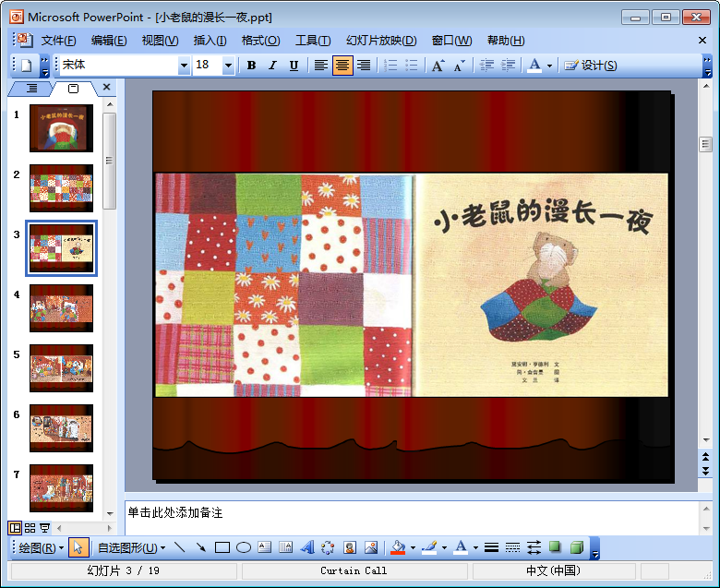Choose line style icon

[491, 547]
